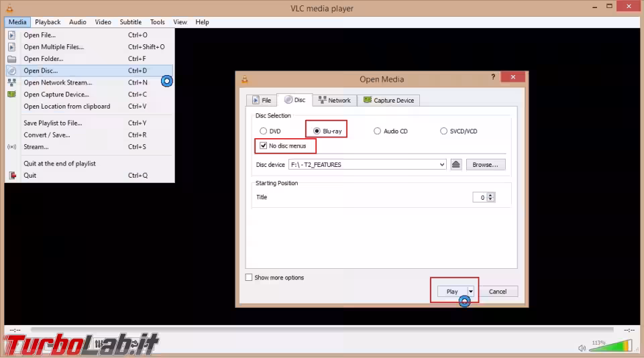Select the SVCD/VCD radio button

point(443,131)
